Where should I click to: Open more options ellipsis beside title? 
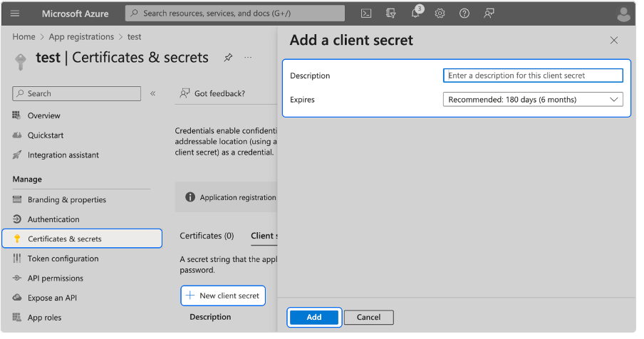point(248,58)
